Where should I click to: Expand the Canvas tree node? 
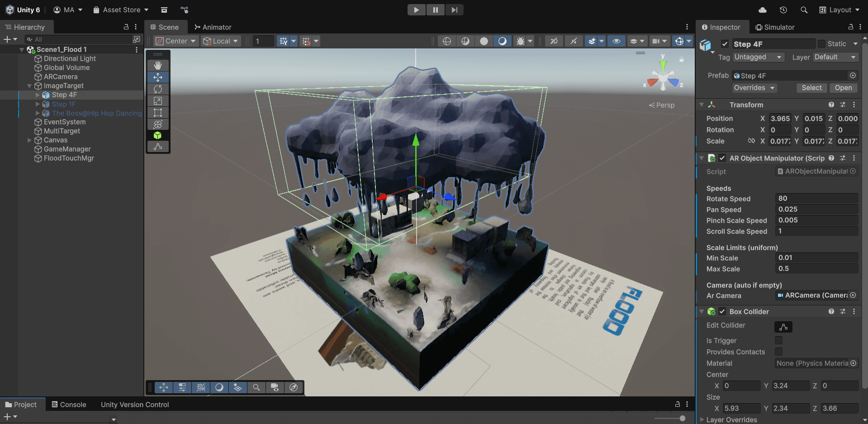tap(29, 140)
